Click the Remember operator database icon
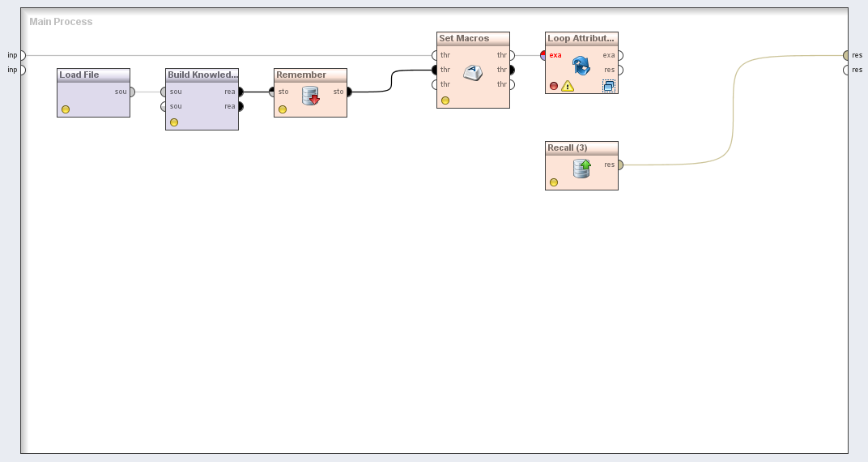Viewport: 868px width, 462px height. coord(311,96)
